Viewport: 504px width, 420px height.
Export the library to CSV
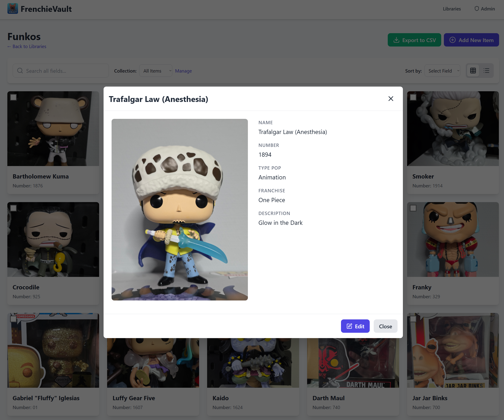(414, 40)
